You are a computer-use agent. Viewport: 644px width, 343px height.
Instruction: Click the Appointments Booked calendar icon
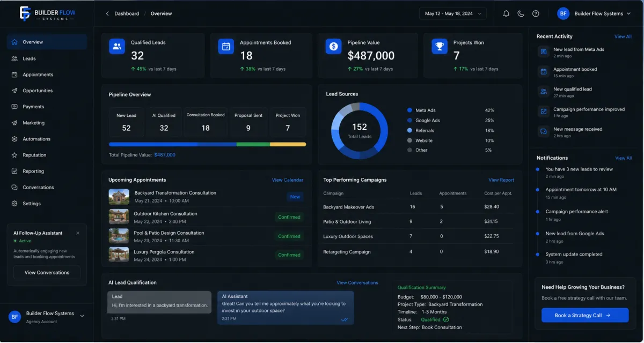pos(226,47)
